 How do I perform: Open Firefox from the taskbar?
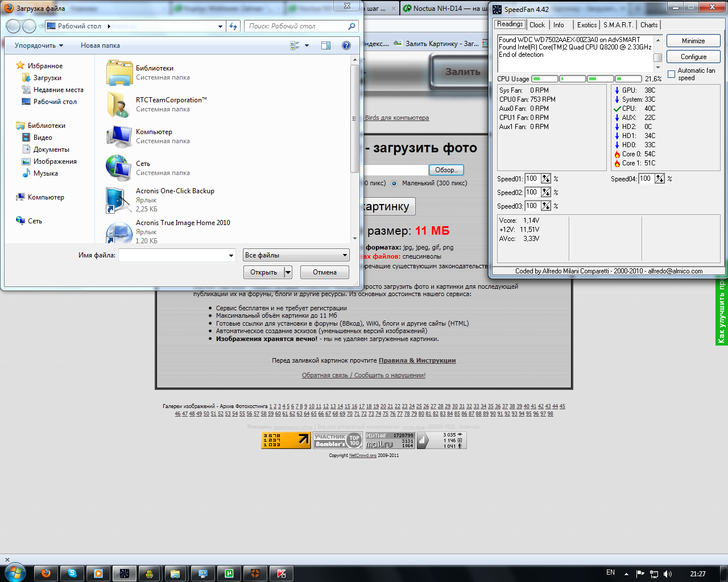pyautogui.click(x=46, y=573)
